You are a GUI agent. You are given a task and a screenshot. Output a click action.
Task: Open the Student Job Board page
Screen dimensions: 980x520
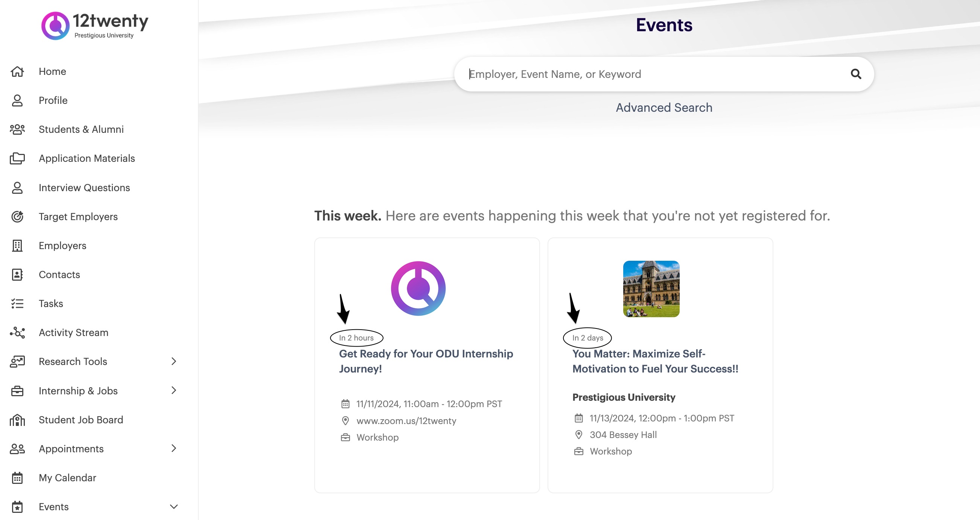(81, 420)
